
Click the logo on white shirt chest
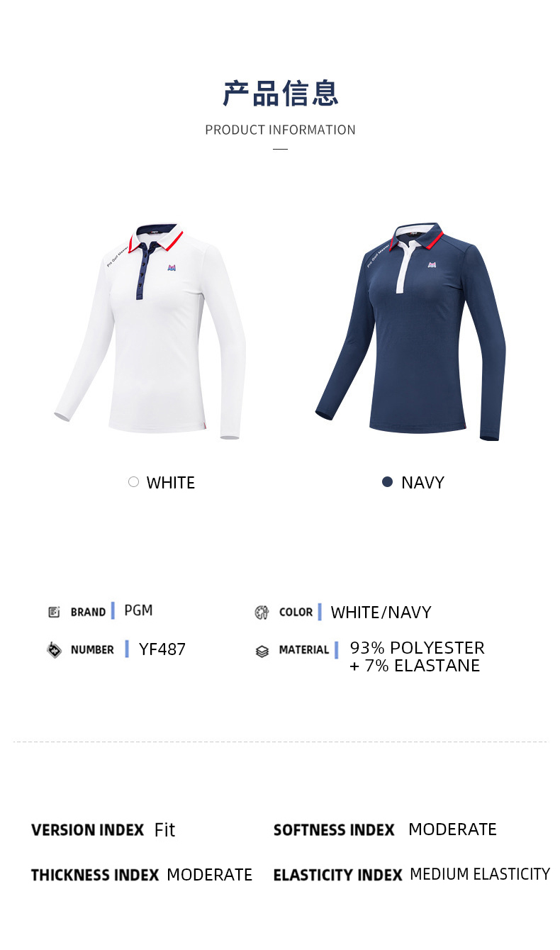point(173,268)
